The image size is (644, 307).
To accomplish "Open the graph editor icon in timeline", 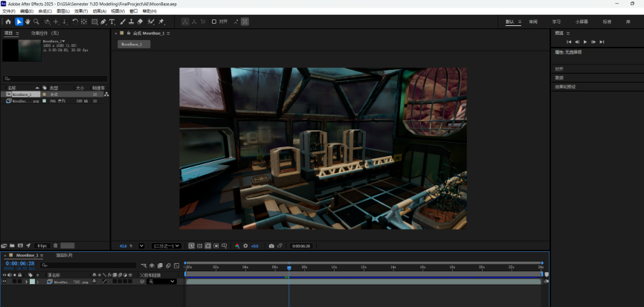I will [176, 265].
